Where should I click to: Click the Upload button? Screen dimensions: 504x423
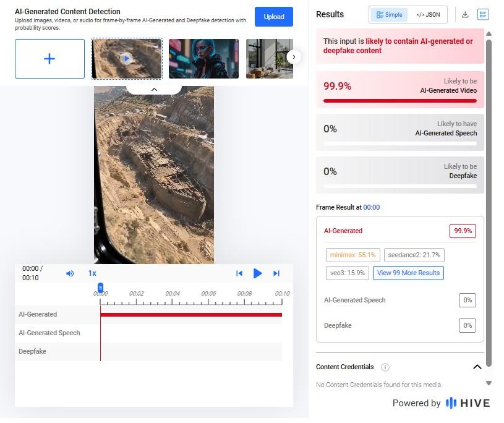[x=274, y=17]
